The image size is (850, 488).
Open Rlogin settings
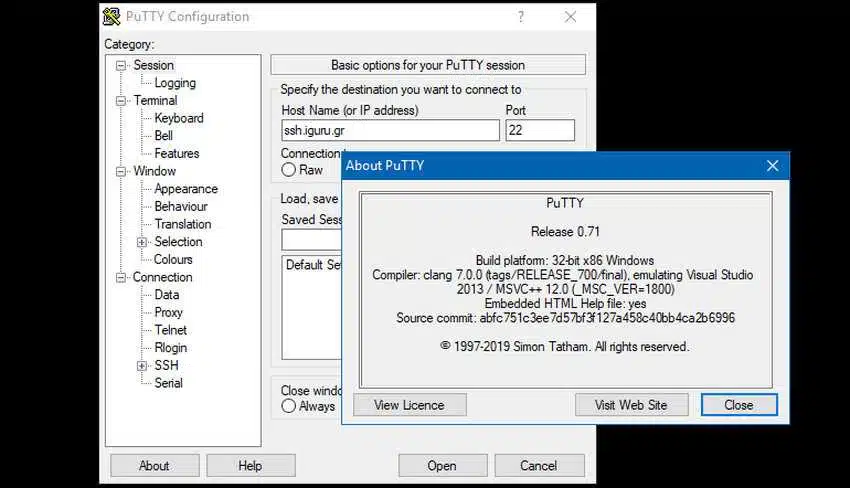tap(170, 348)
